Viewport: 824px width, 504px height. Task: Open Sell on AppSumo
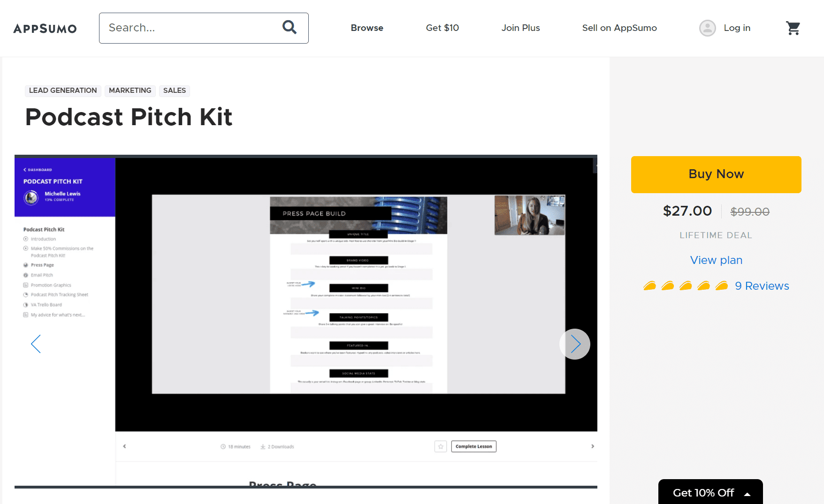[x=619, y=28]
